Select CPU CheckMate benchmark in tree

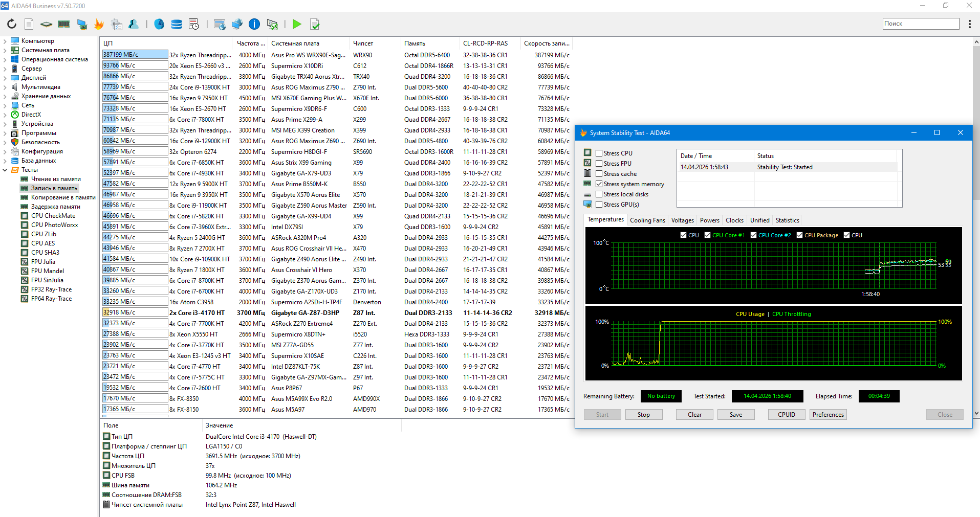pyautogui.click(x=53, y=216)
